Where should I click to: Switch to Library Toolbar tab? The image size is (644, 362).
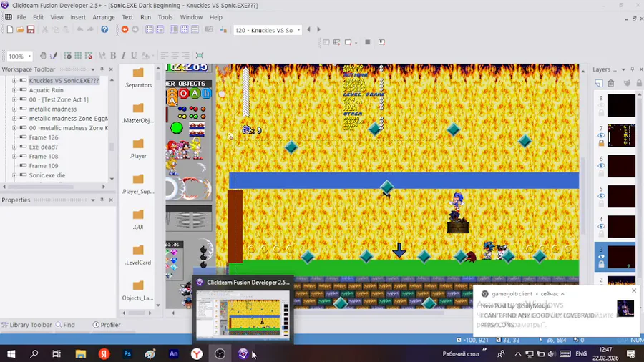[26, 325]
